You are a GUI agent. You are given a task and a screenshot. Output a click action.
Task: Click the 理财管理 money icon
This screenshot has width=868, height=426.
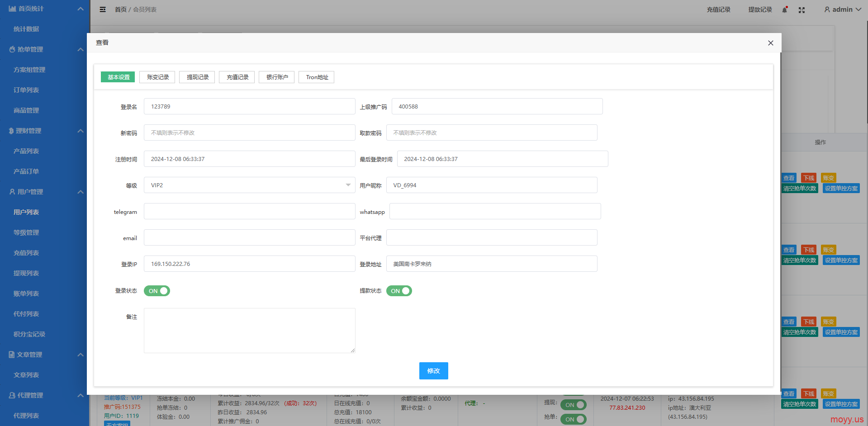pyautogui.click(x=11, y=131)
